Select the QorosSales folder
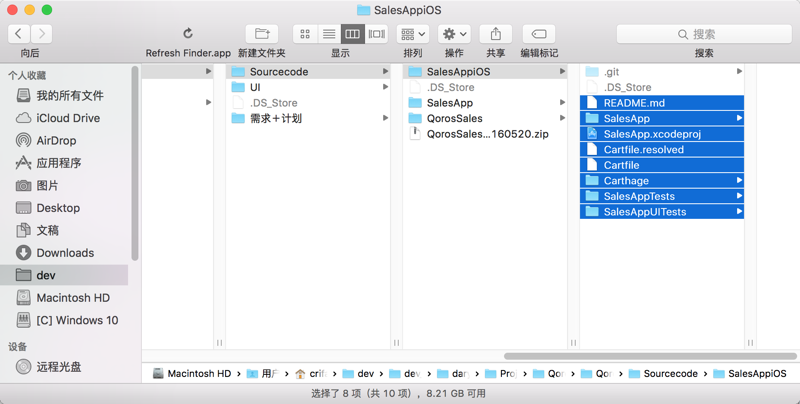The image size is (800, 404). click(x=485, y=118)
